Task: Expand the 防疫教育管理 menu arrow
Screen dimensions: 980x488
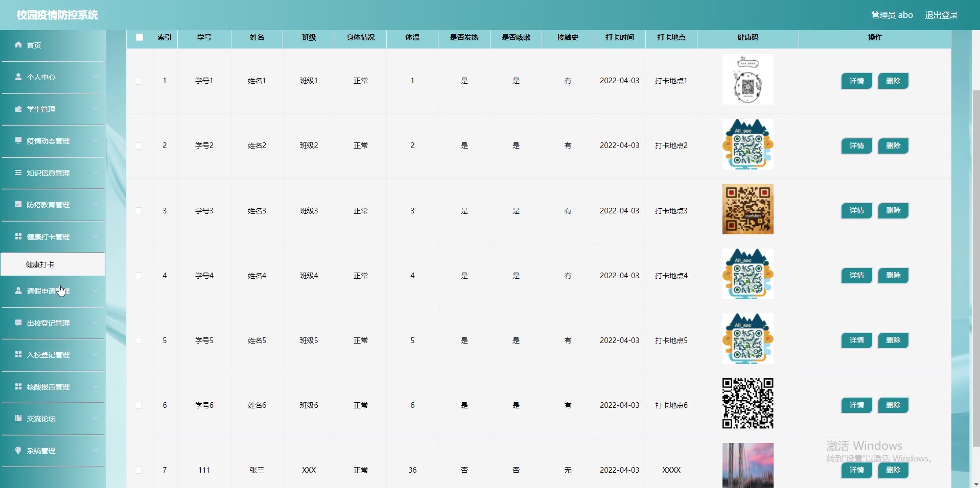Action: 96,205
